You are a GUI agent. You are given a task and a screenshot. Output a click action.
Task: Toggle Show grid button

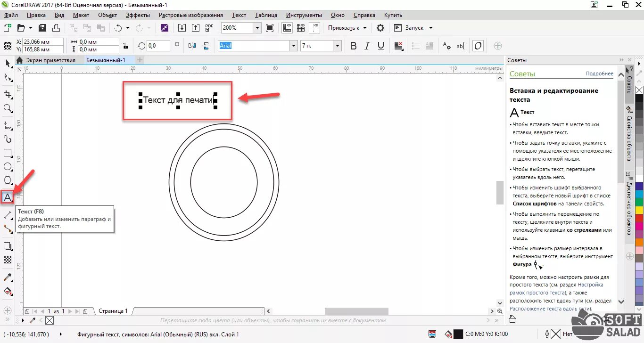pyautogui.click(x=301, y=28)
